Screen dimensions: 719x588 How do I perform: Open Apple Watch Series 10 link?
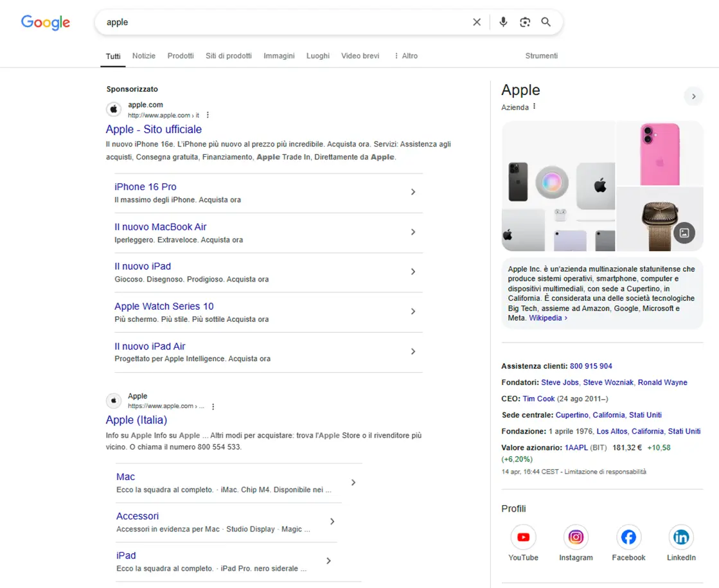coord(164,306)
